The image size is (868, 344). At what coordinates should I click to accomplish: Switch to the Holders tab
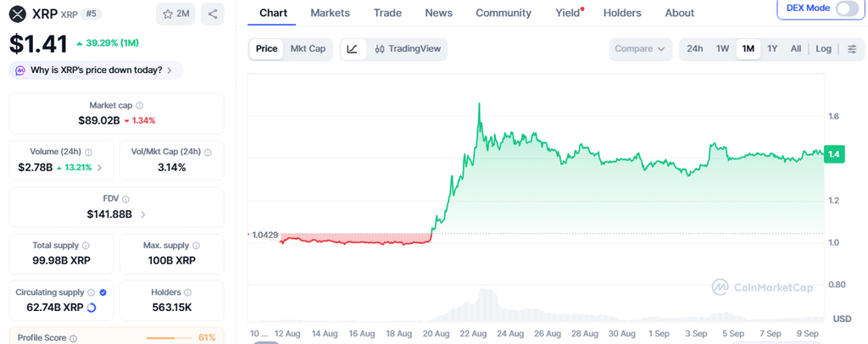click(x=622, y=13)
